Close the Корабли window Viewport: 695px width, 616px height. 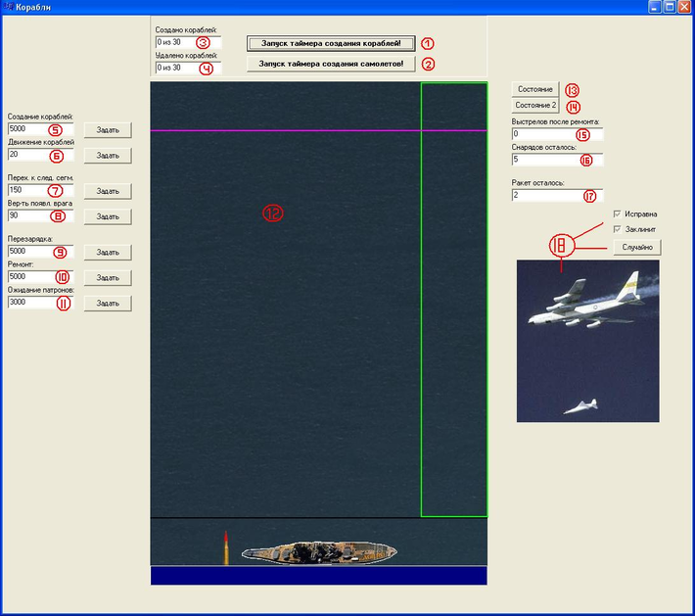[x=683, y=7]
